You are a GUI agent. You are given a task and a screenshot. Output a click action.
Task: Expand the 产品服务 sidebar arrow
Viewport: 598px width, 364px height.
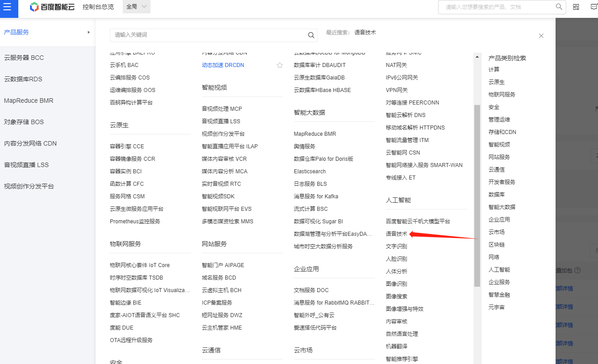(89, 32)
